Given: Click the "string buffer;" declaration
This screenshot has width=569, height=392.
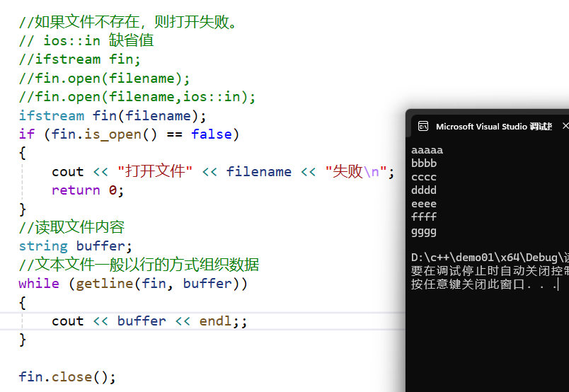Looking at the screenshot, I should (x=76, y=246).
